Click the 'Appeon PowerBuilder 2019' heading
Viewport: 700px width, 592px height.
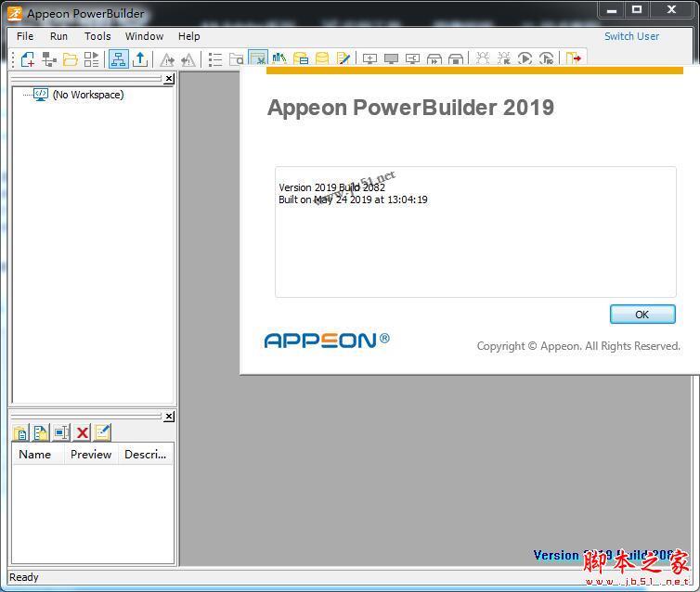pyautogui.click(x=410, y=108)
